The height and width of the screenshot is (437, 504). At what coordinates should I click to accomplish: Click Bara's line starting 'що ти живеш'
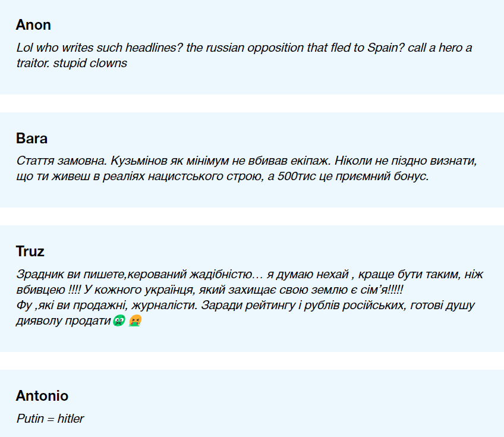[222, 177]
